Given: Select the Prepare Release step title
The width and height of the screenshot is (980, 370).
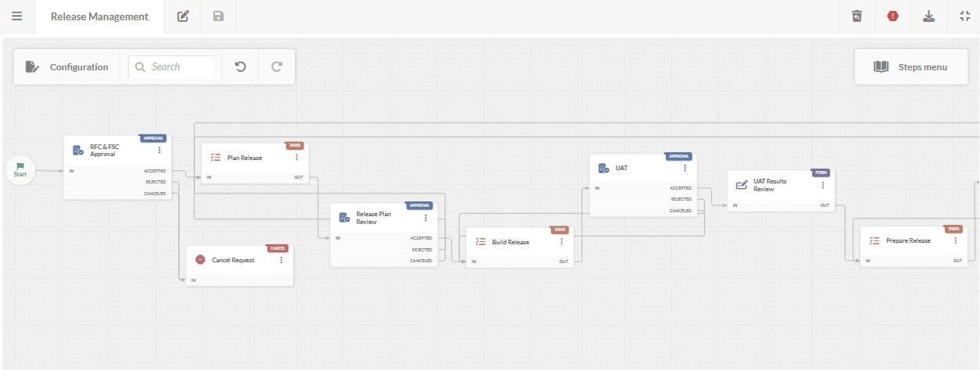Looking at the screenshot, I should 908,240.
